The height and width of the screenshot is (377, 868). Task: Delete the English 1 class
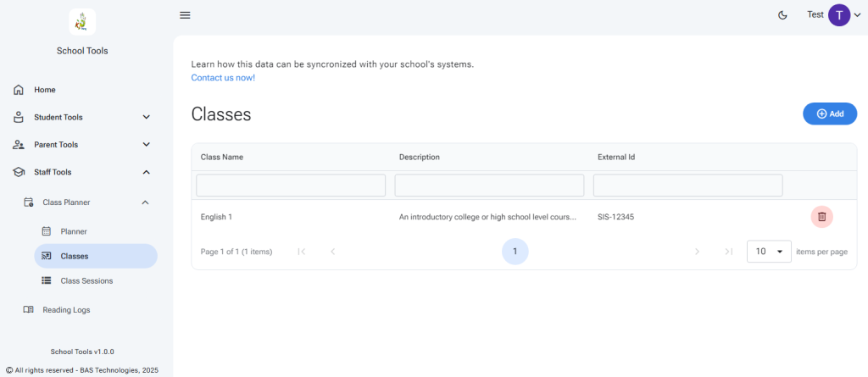821,217
